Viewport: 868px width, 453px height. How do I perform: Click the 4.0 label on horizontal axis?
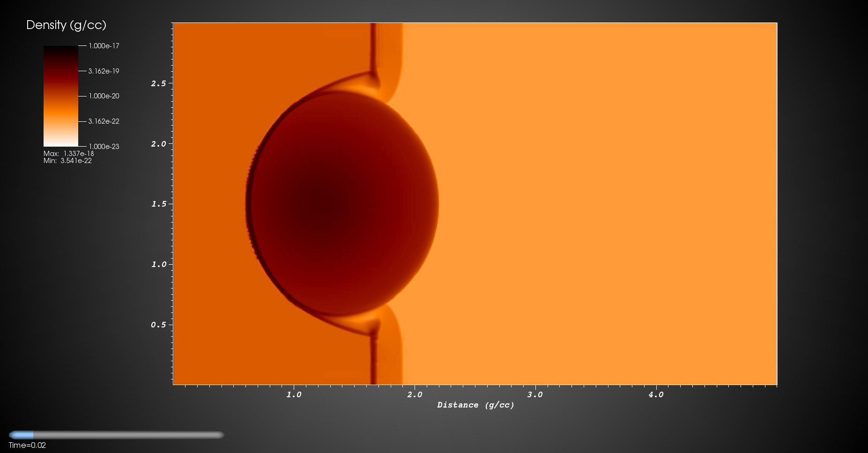[x=656, y=395]
